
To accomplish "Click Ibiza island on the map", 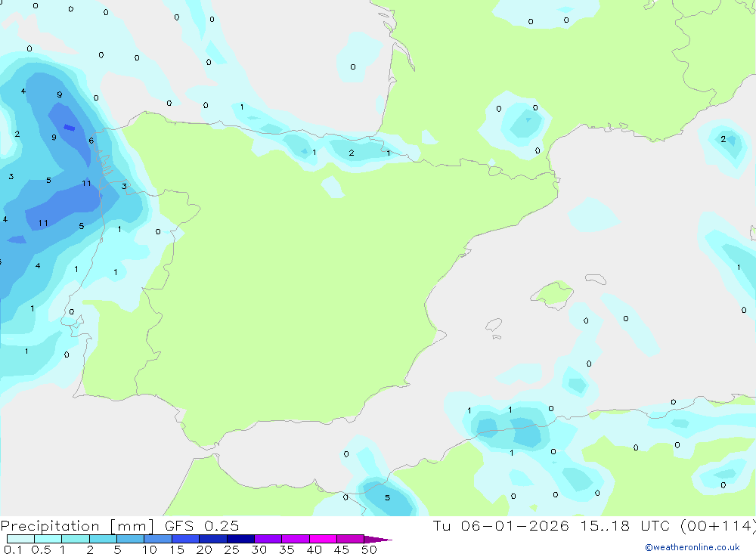I will pyautogui.click(x=494, y=324).
